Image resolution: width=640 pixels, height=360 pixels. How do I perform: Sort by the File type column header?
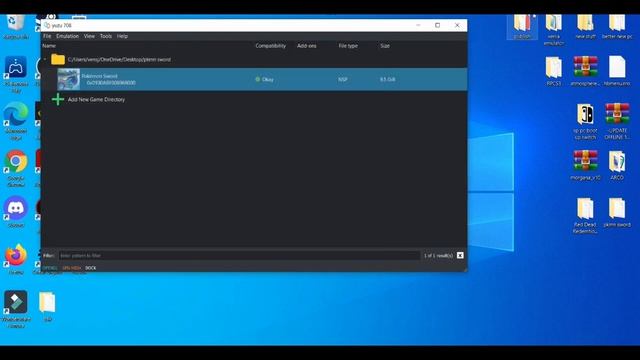coord(348,46)
